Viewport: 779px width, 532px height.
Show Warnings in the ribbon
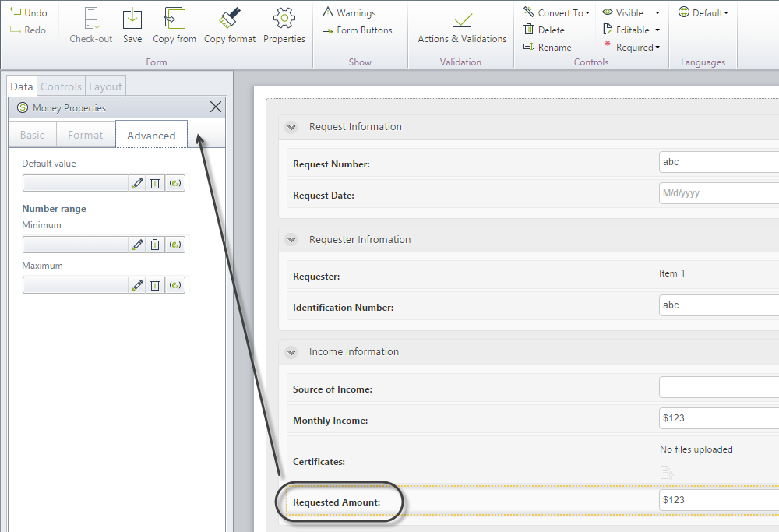point(349,12)
